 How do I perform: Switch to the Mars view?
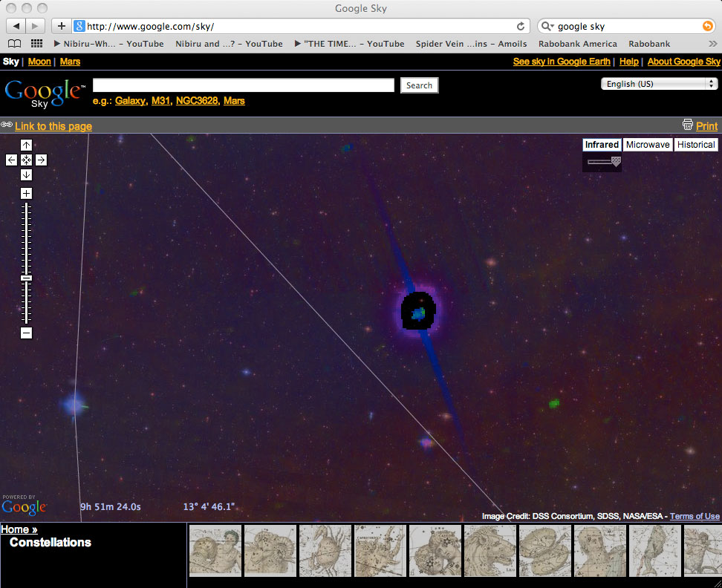[x=70, y=62]
